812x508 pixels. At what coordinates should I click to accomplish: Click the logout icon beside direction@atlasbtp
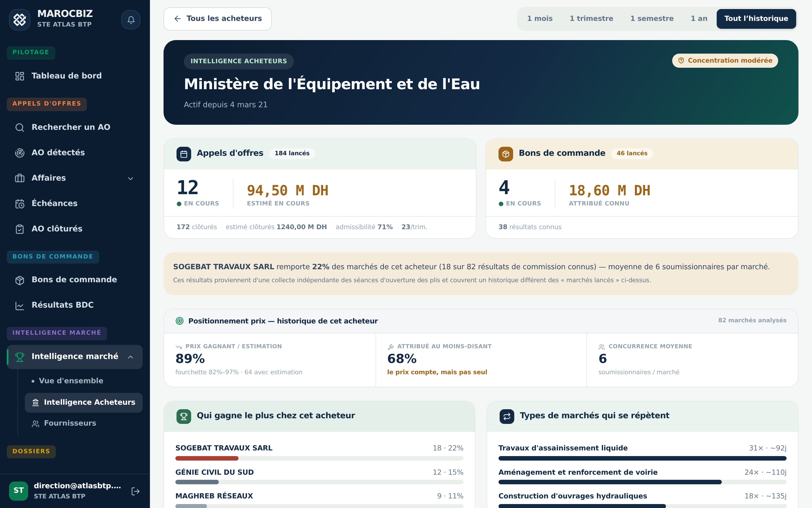(x=135, y=491)
